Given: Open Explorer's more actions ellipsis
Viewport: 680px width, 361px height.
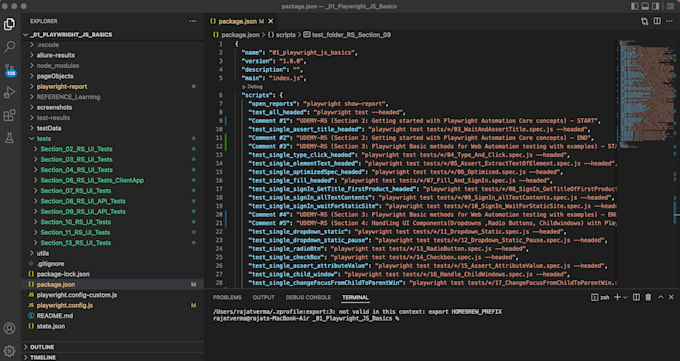Looking at the screenshot, I should coord(193,21).
